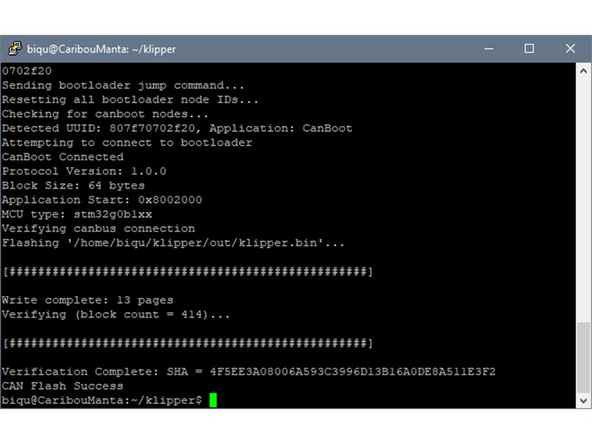The image size is (592, 444).
Task: Click 'Verifying canbus connection' line
Action: coord(99,228)
